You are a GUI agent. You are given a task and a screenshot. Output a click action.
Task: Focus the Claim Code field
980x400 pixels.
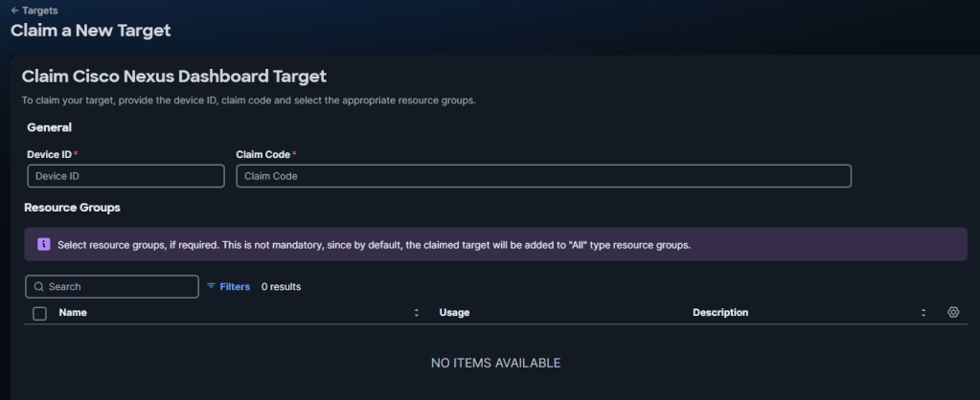[x=544, y=176]
